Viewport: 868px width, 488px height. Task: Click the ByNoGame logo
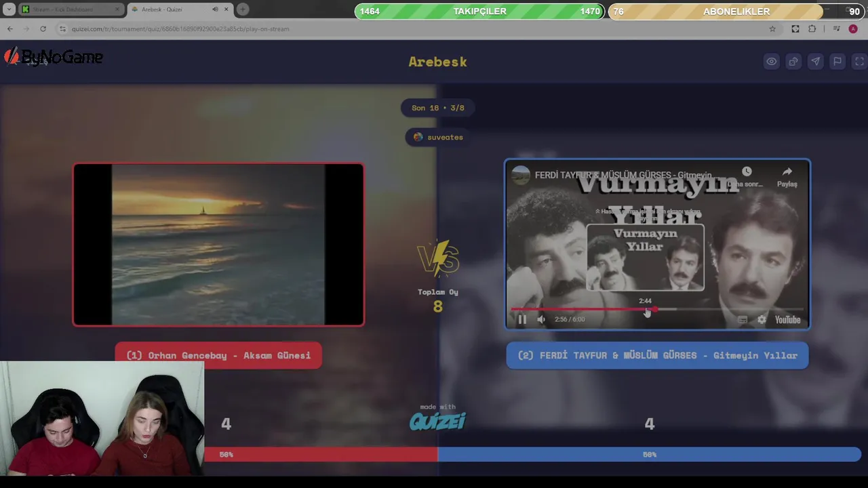53,57
